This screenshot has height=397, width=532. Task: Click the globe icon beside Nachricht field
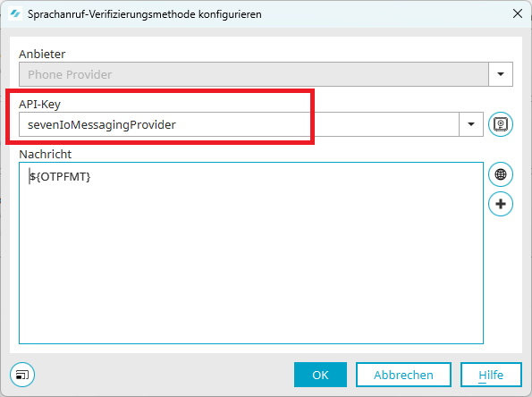[501, 174]
